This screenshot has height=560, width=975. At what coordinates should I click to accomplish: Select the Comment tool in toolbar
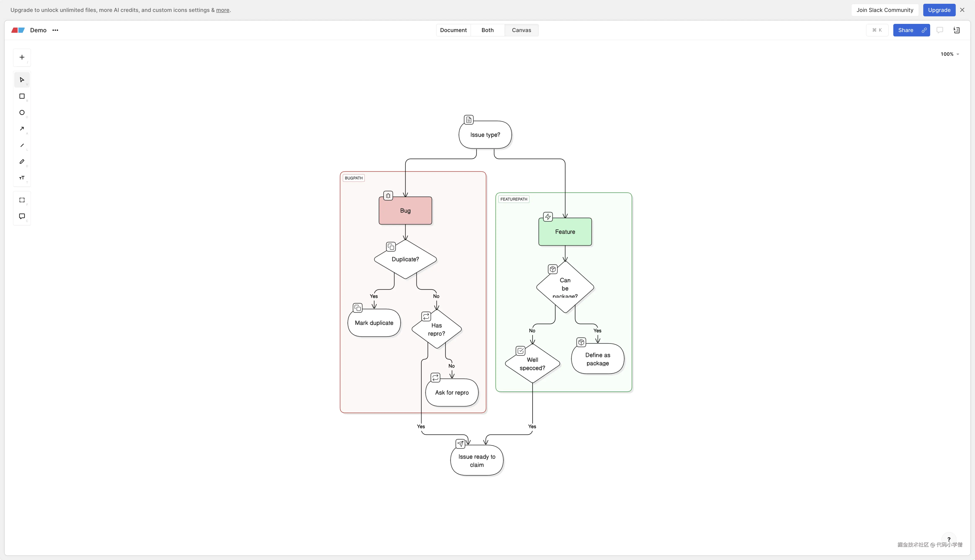[22, 216]
